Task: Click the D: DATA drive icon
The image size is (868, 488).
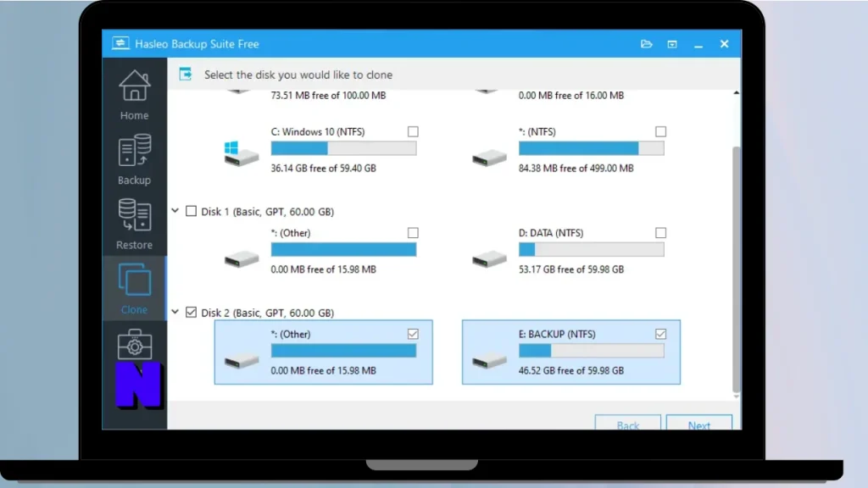Action: click(x=489, y=259)
